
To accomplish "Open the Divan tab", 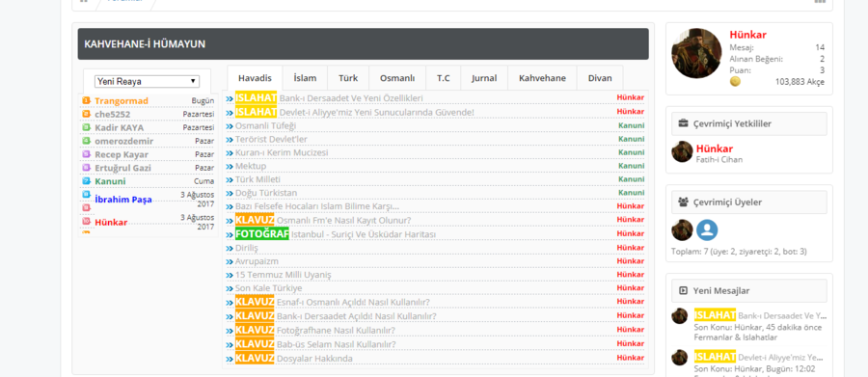I will tap(600, 78).
